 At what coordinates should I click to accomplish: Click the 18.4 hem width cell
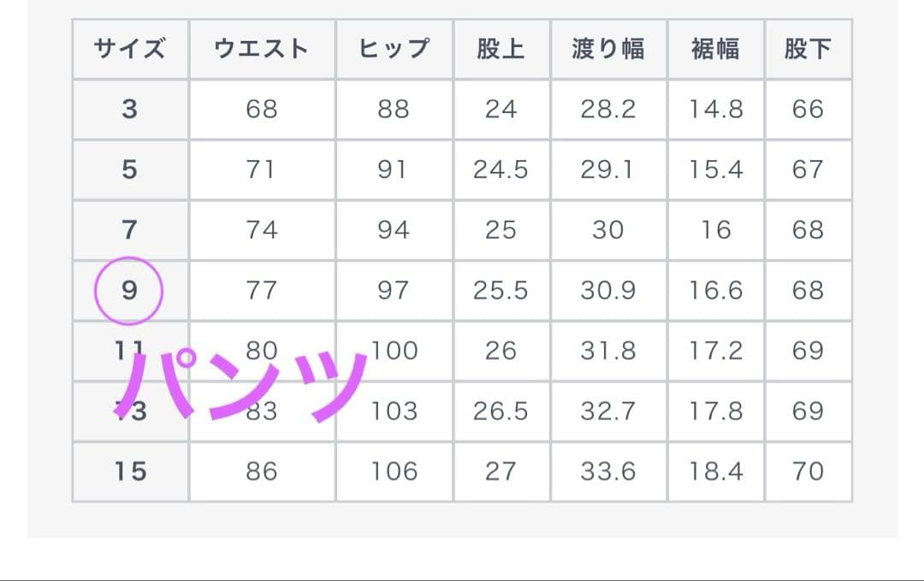716,471
